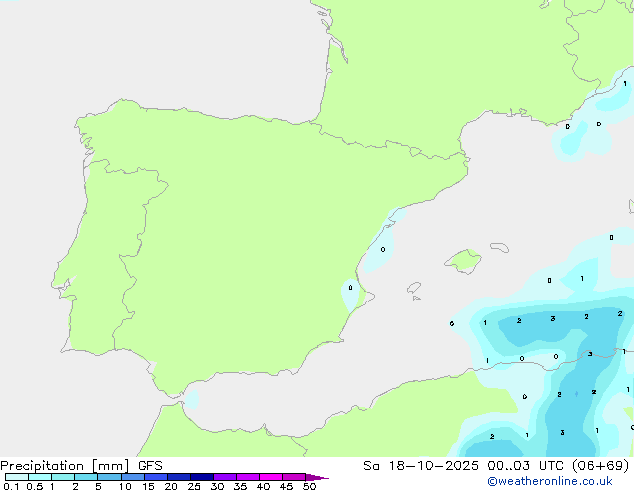Click the Menorca island outline

[x=499, y=247]
